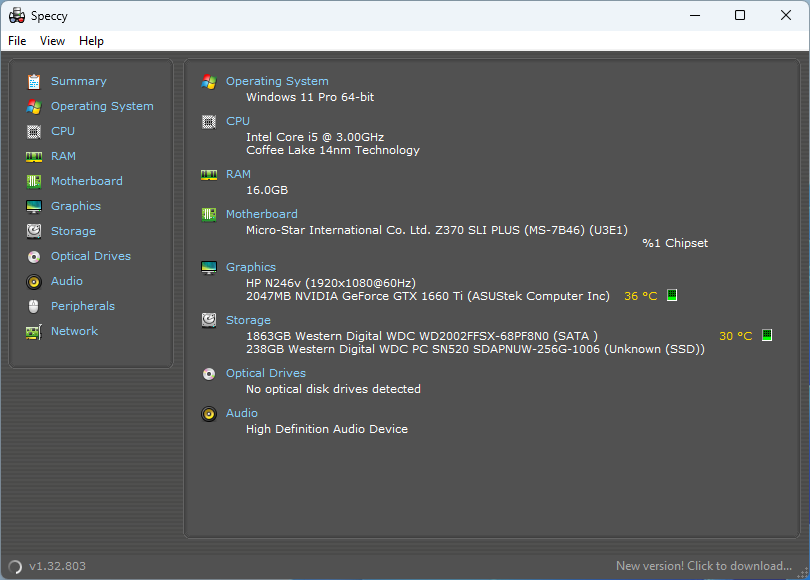
Task: Click 'New version! Click to download...' link
Action: point(704,566)
